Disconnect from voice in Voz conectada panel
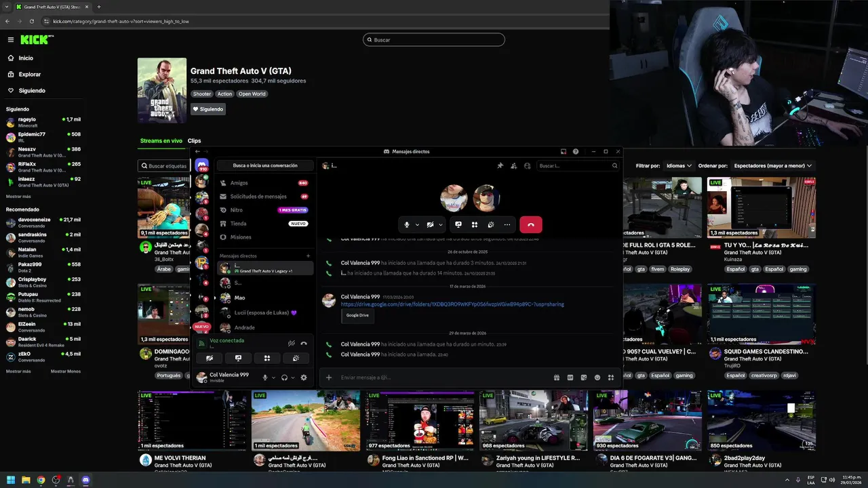The width and height of the screenshot is (868, 488). (304, 343)
